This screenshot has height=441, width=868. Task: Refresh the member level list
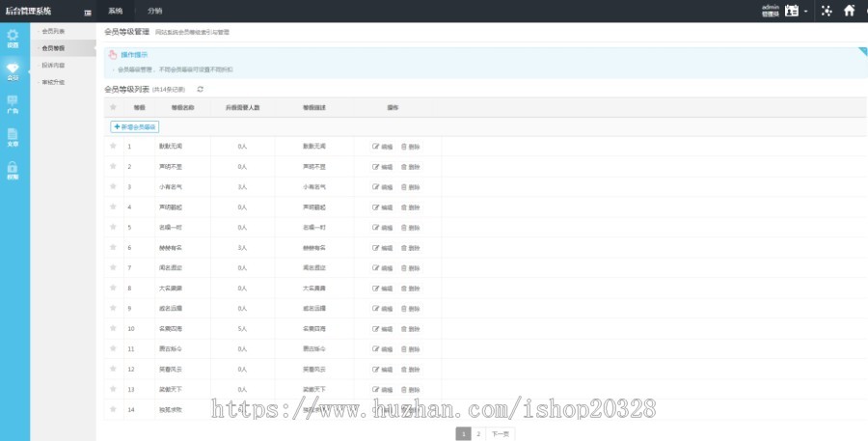200,89
